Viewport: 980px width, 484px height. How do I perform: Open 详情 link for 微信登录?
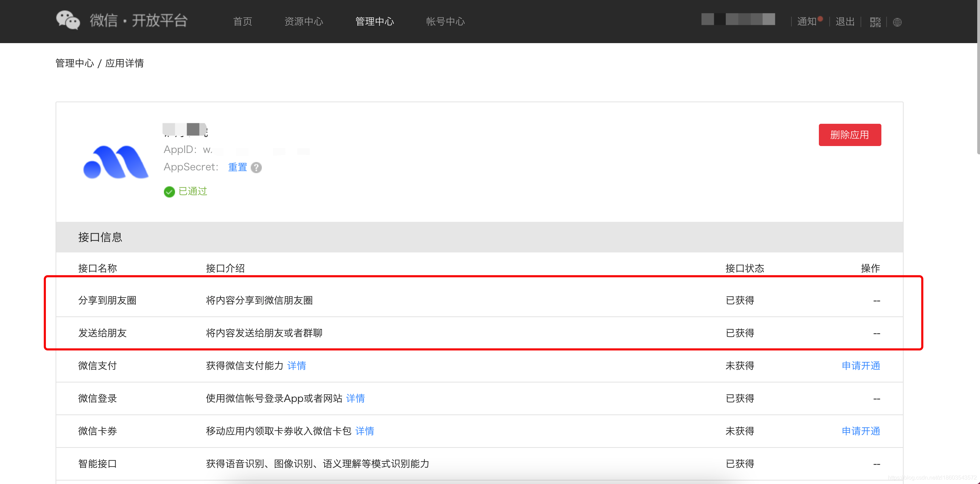[355, 398]
